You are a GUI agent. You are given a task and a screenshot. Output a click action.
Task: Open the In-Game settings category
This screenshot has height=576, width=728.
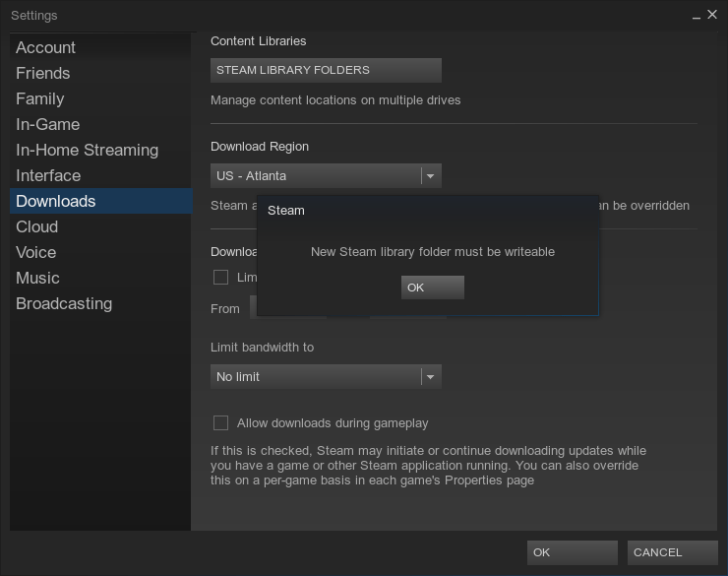(x=100, y=124)
